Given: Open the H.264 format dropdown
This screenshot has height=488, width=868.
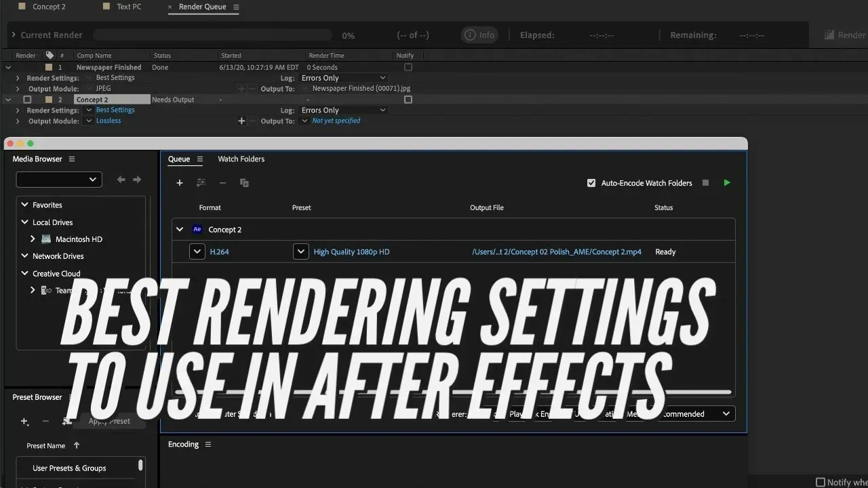Looking at the screenshot, I should pos(197,251).
